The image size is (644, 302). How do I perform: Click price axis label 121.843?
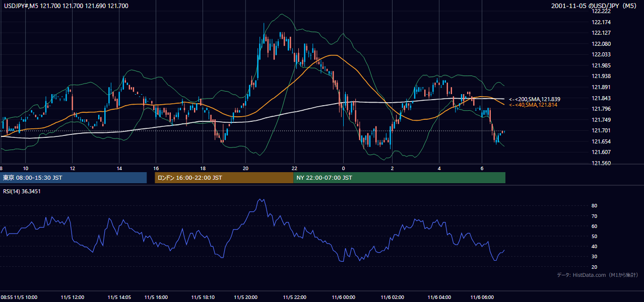[x=601, y=98]
